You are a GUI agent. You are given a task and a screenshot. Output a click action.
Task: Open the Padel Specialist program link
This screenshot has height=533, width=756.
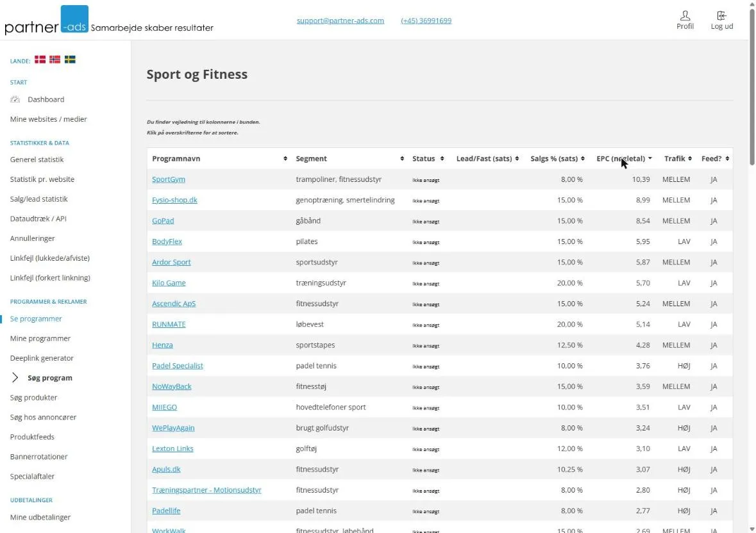[178, 365]
